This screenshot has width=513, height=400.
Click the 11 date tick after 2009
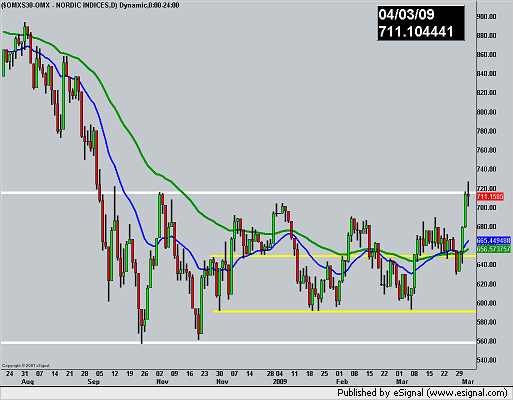[294, 374]
